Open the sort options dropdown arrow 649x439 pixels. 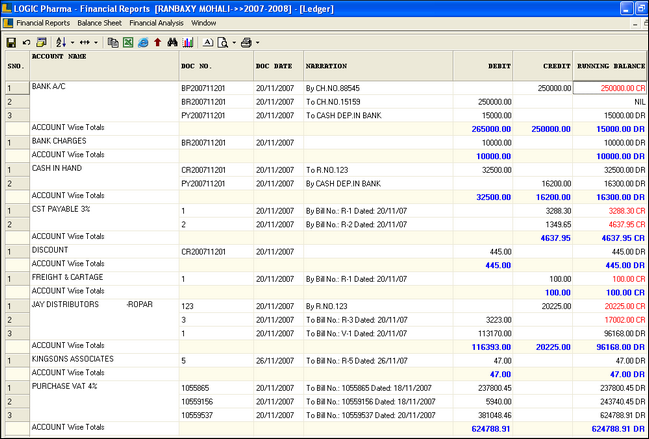(72, 42)
